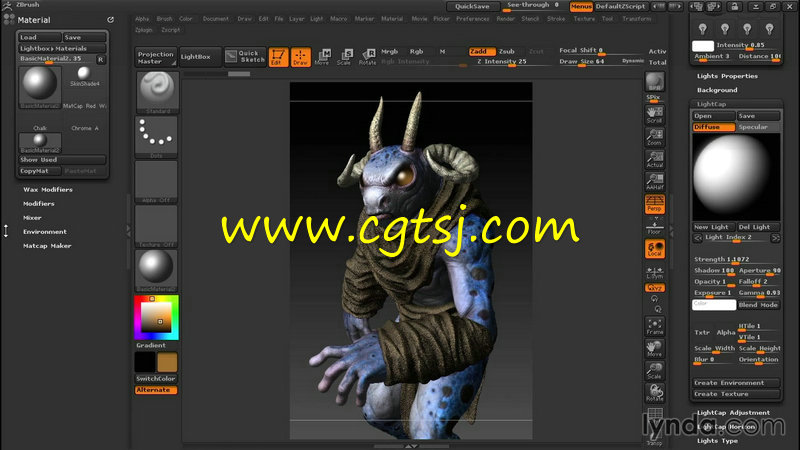This screenshot has height=450, width=800.
Task: Expand the Mixer section
Action: pos(32,218)
